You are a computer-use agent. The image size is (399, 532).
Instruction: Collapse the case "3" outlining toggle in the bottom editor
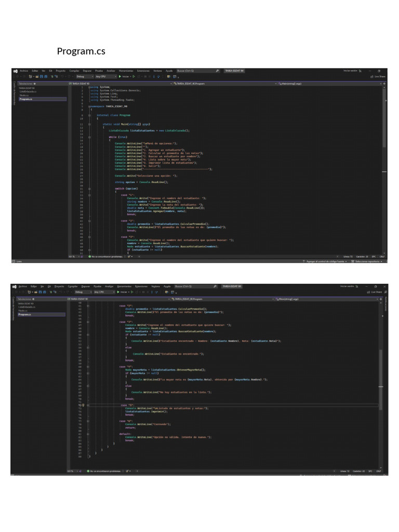click(88, 323)
